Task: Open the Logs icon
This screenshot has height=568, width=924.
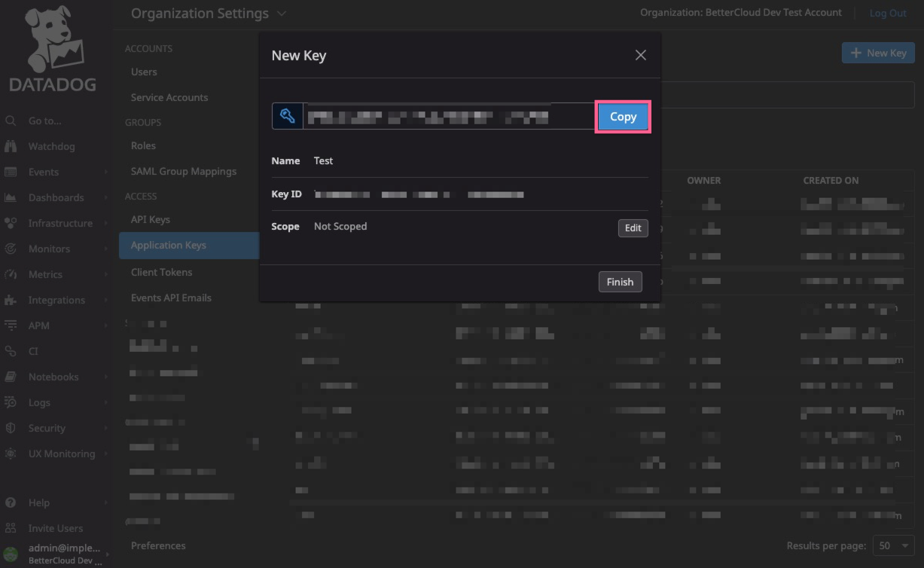Action: tap(11, 402)
